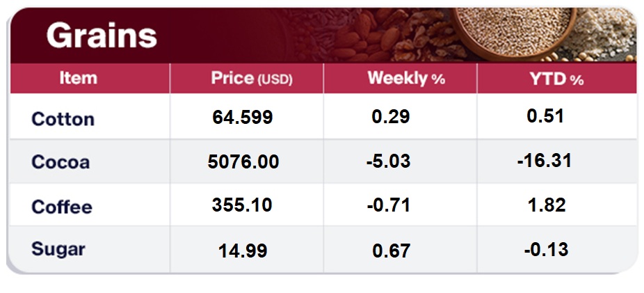Select the Cotton row label
This screenshot has width=644, height=293.
[x=63, y=118]
